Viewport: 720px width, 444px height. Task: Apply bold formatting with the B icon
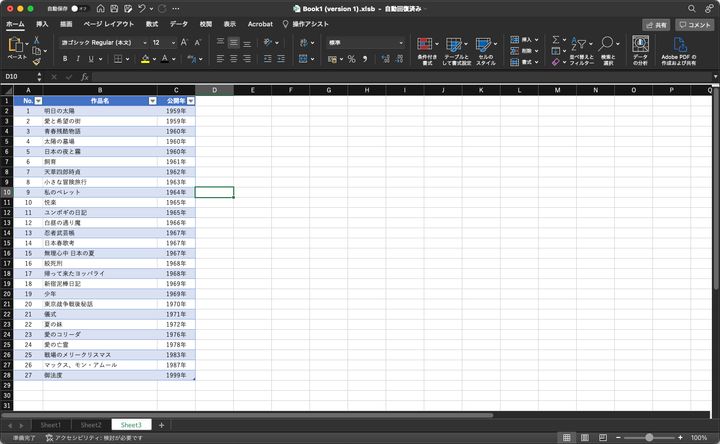click(65, 59)
